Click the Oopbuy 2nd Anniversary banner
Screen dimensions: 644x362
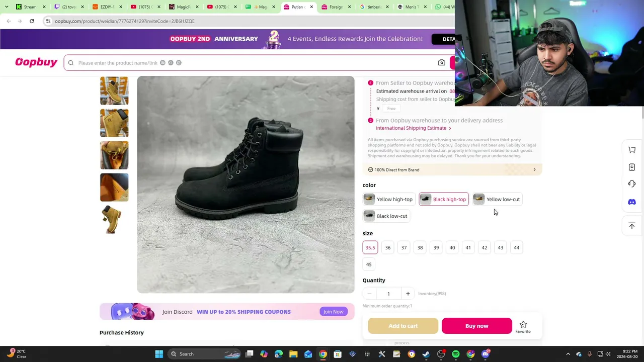coord(227,39)
